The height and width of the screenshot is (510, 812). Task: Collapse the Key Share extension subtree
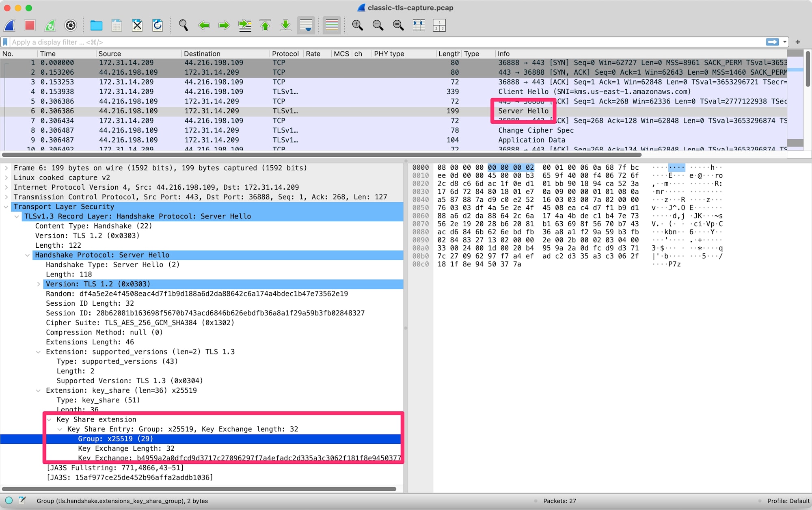49,419
